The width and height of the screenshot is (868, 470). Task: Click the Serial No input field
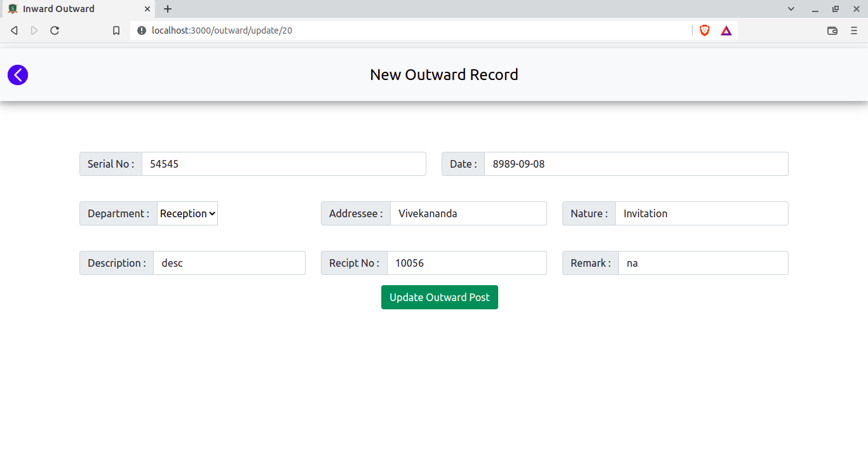(283, 164)
